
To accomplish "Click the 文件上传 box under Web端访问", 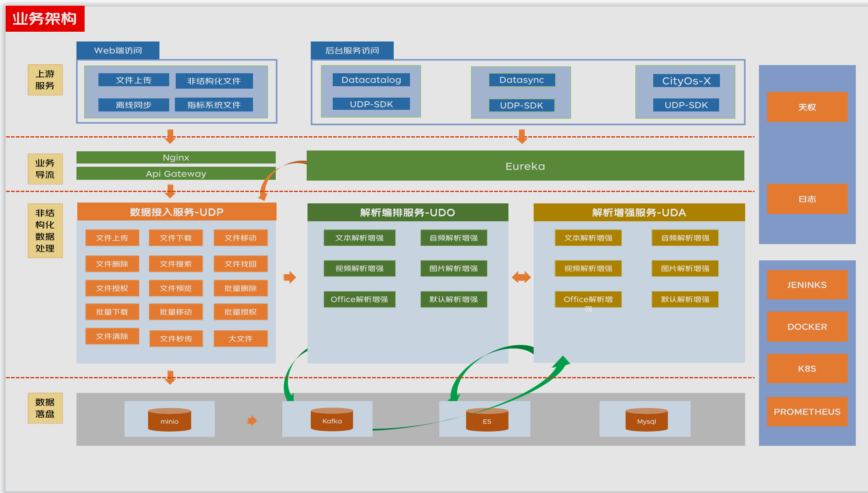I will coord(134,80).
